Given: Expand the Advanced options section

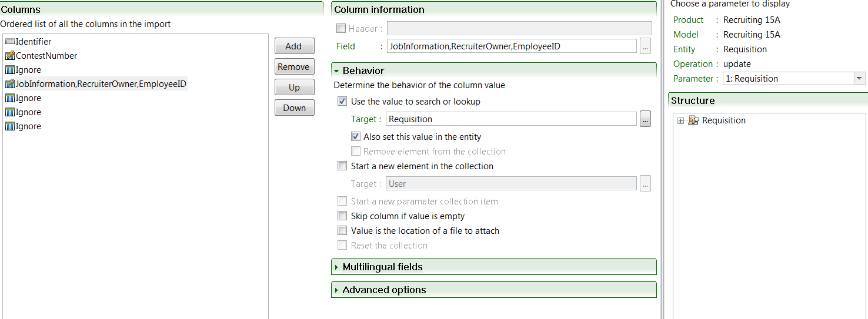Looking at the screenshot, I should [336, 290].
